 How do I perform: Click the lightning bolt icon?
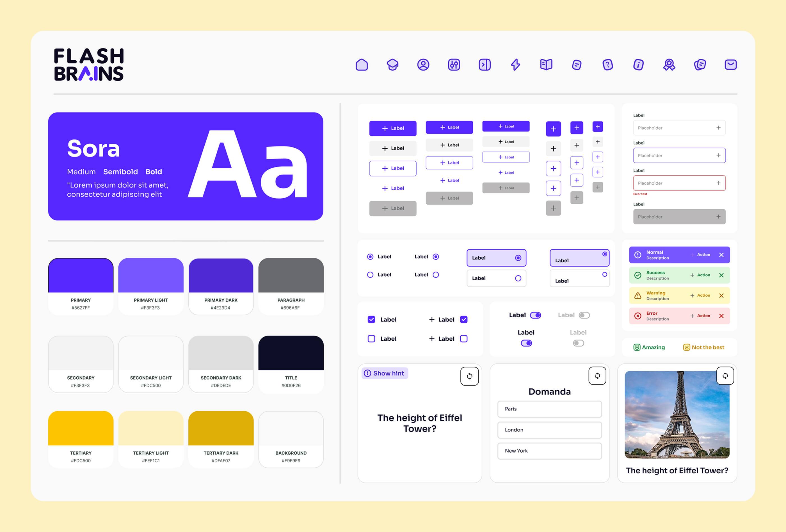(x=515, y=65)
